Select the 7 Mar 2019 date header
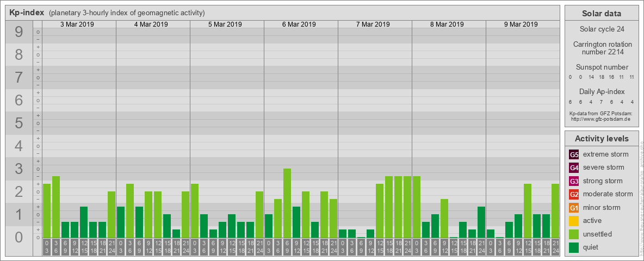 coord(373,24)
